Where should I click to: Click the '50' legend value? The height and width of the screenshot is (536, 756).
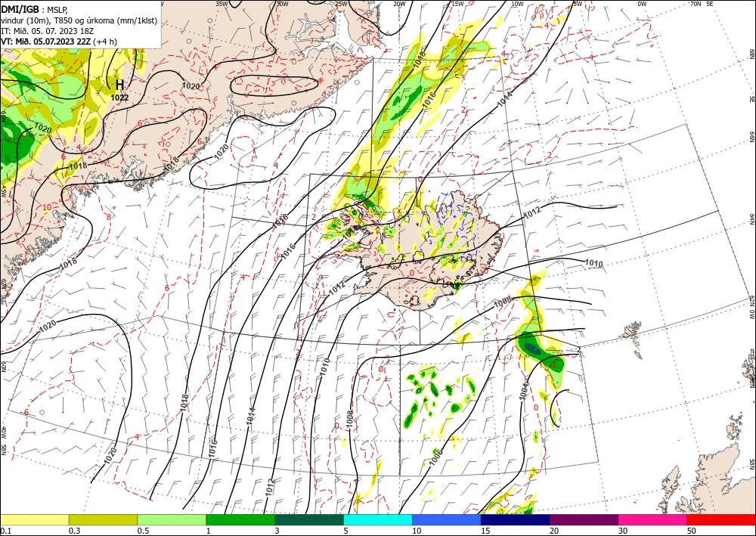click(x=691, y=530)
